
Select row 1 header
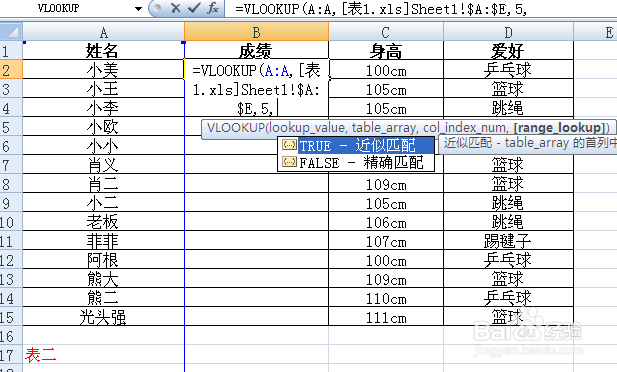pos(11,51)
